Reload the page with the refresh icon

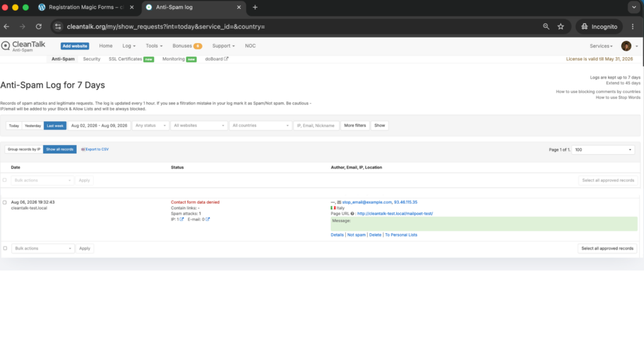38,26
